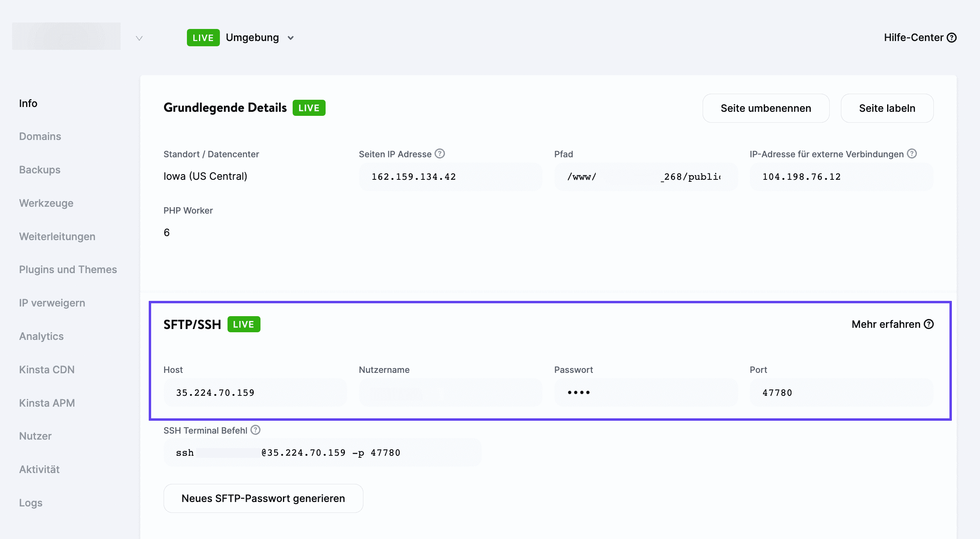Switch to Plugins und Themes
The height and width of the screenshot is (539, 980).
[x=68, y=269]
